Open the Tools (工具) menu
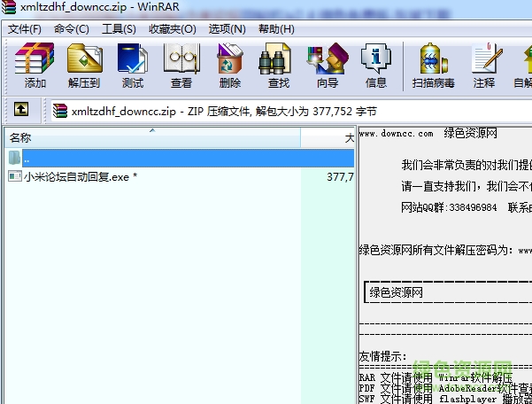Image resolution: width=532 pixels, height=404 pixels. pos(119,28)
